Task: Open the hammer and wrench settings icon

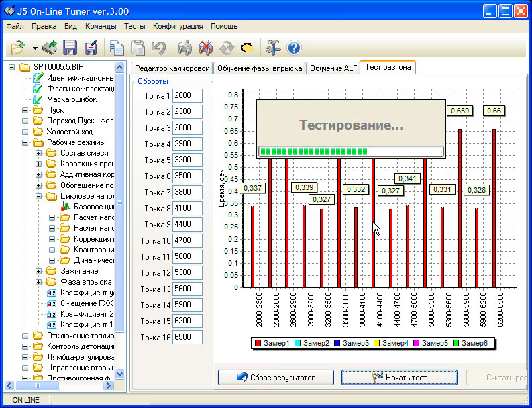Action: [273, 48]
